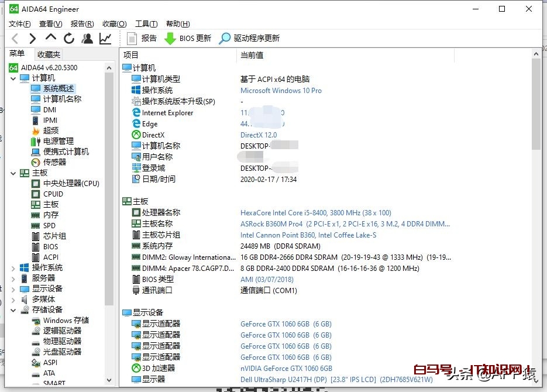Collapse the 计算机 tree node

(13, 78)
